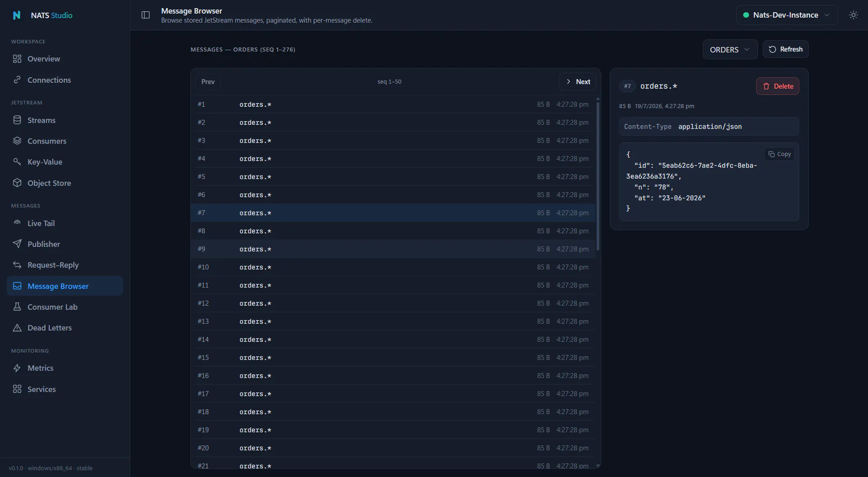
Task: Click the Content-Type application/json header row
Action: click(709, 127)
